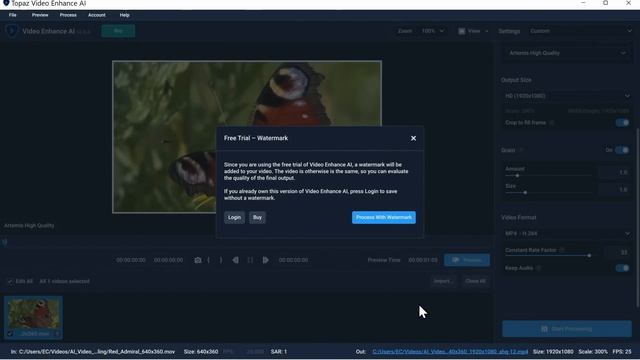Image resolution: width=640 pixels, height=360 pixels.
Task: Open the MP4 - H.264 video format dropdown
Action: (x=567, y=233)
